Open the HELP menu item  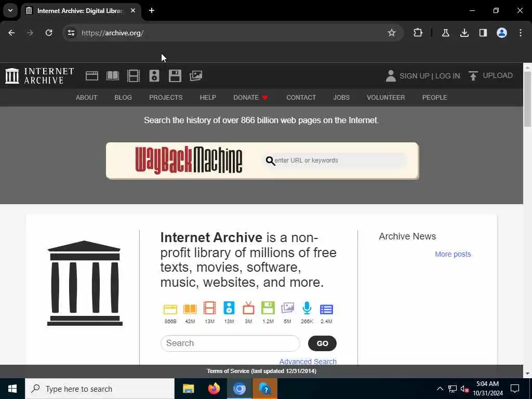(208, 97)
